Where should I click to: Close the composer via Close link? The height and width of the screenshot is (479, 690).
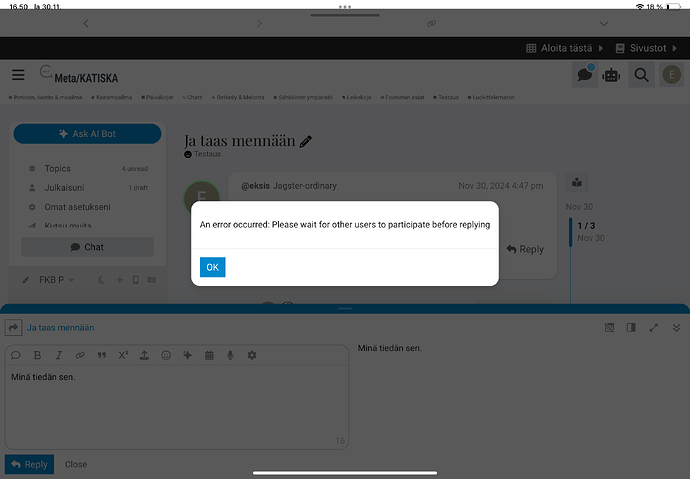pos(76,464)
